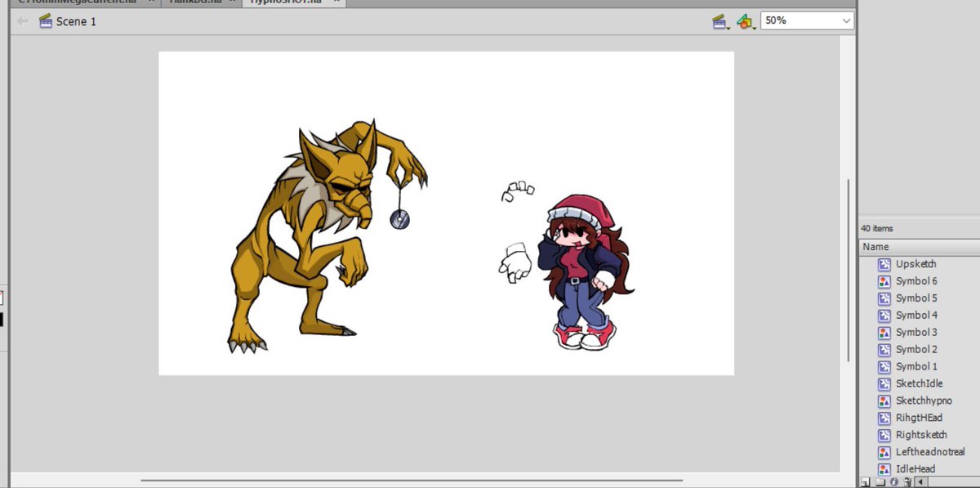
Task: Delete the selected library item trash icon
Action: (x=906, y=483)
